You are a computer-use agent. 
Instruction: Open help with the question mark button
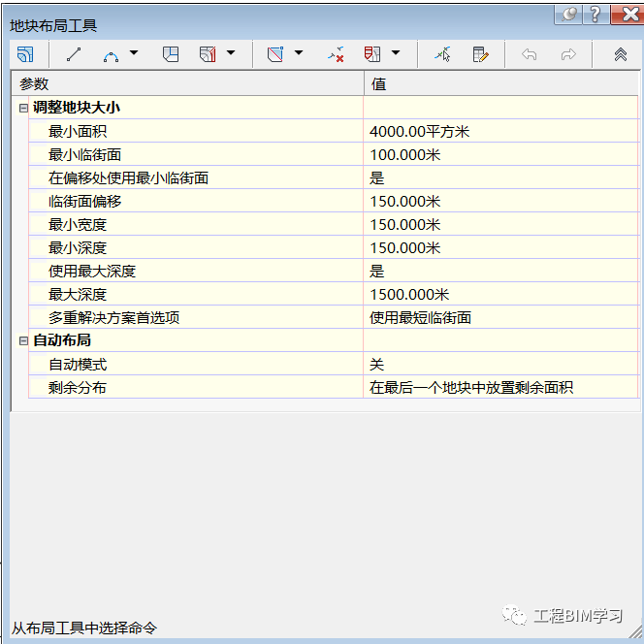(x=596, y=15)
